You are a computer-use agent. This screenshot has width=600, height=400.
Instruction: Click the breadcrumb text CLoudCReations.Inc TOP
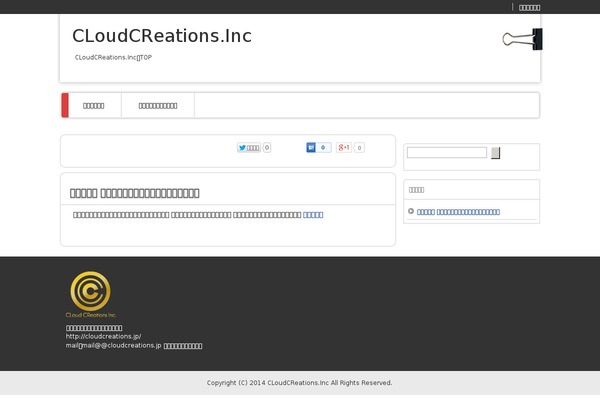coord(113,57)
